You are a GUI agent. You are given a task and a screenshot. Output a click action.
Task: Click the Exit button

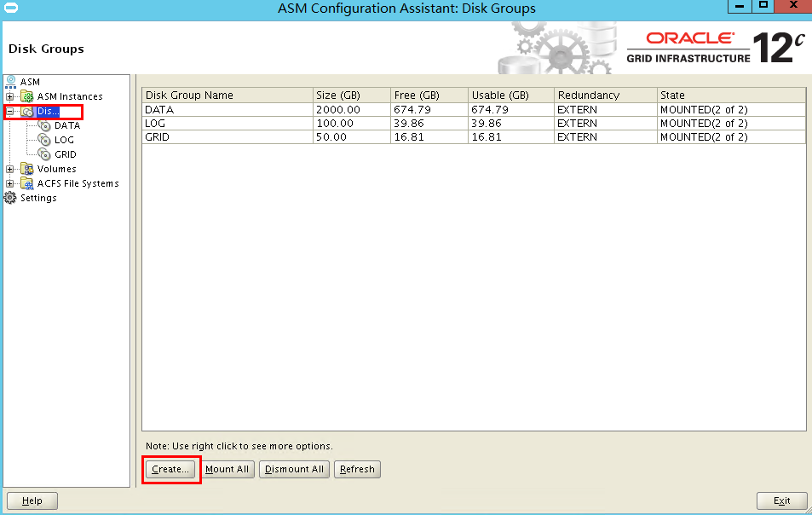coord(782,501)
